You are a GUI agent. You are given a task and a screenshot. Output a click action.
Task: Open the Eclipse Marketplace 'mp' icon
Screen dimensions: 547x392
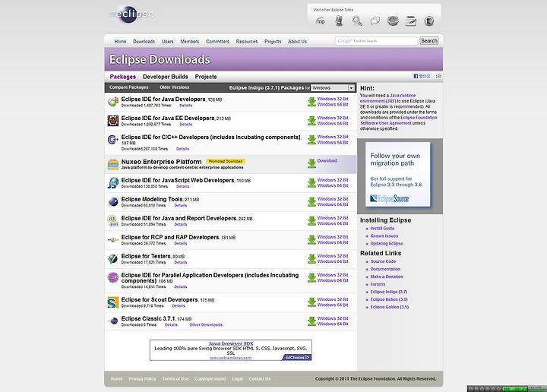[321, 21]
